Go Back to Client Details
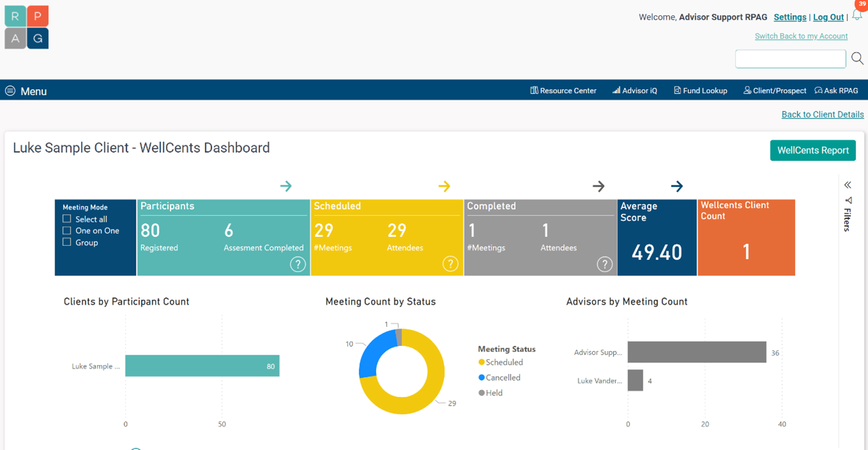 pos(823,114)
